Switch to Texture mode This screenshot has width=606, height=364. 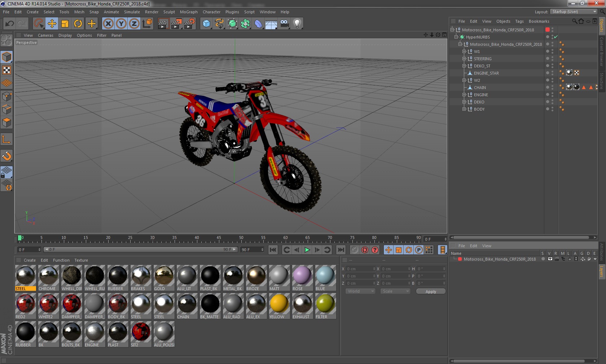pos(7,70)
